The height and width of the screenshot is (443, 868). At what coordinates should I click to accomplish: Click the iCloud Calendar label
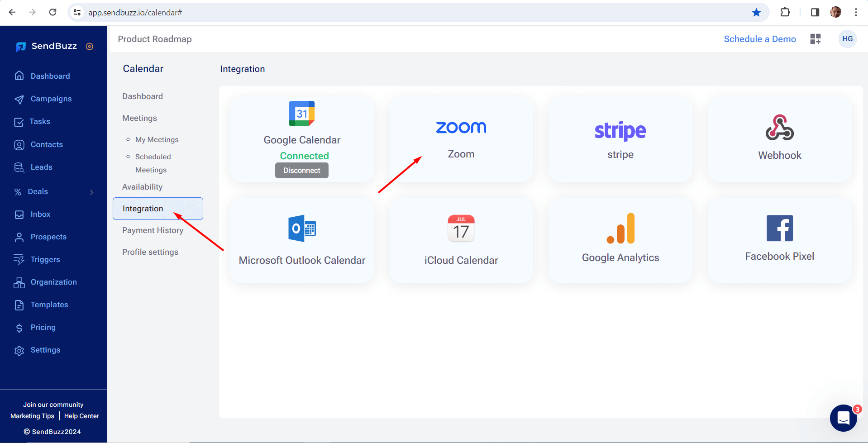click(461, 261)
